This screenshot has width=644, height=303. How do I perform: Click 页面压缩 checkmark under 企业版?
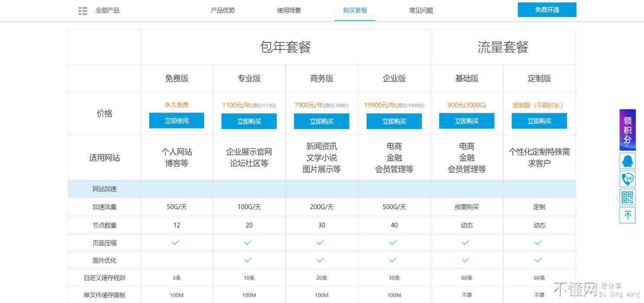[x=393, y=243]
